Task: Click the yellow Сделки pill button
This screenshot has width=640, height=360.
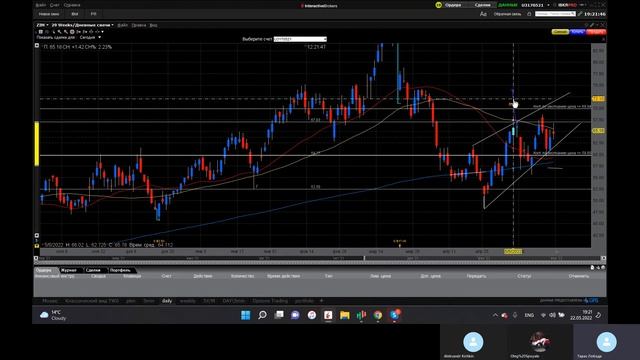Action: coord(560,32)
